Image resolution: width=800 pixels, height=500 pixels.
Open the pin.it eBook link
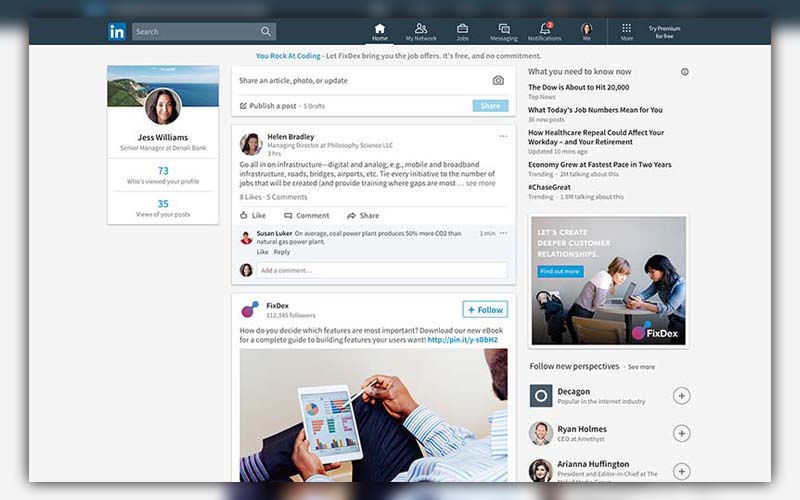click(x=462, y=340)
